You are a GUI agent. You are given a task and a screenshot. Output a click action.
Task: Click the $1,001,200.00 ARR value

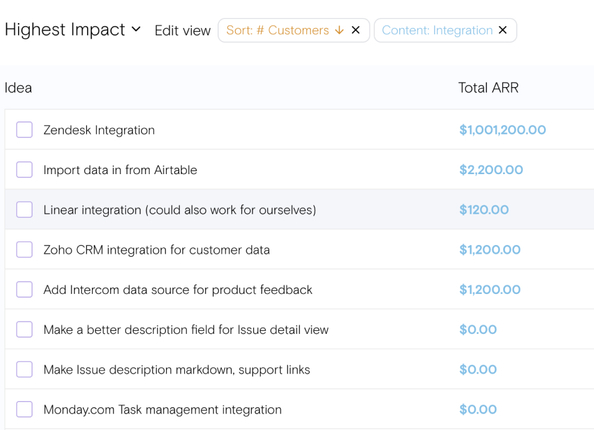[x=502, y=130]
